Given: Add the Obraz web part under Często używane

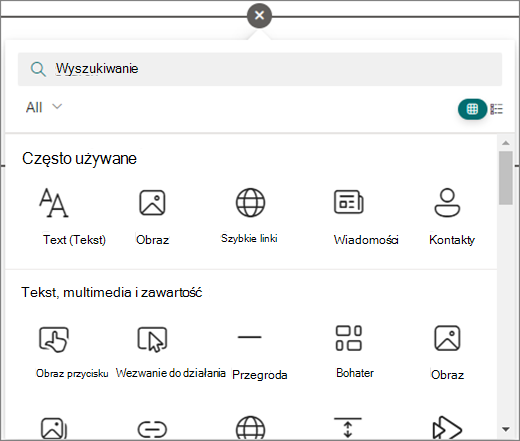Looking at the screenshot, I should [152, 203].
